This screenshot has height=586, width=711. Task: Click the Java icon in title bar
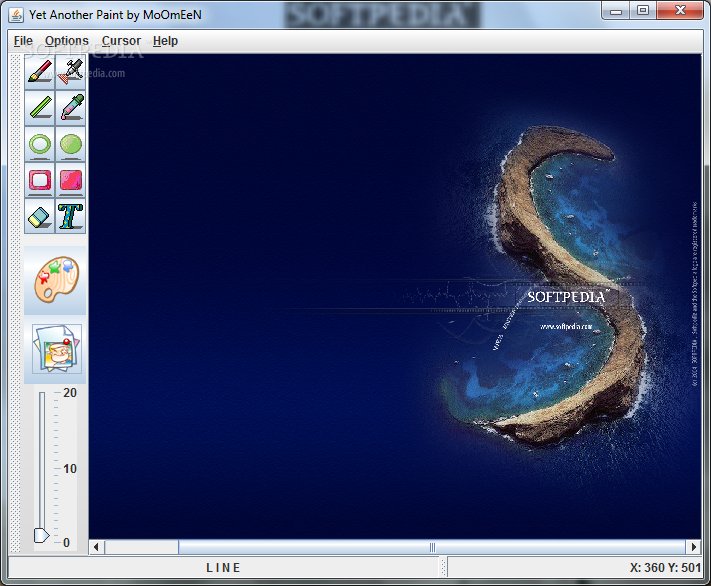click(x=16, y=15)
